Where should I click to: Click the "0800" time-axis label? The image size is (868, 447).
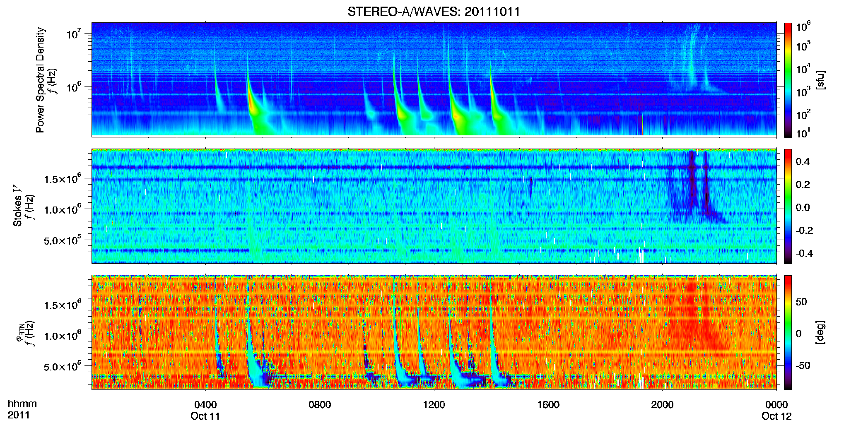tap(320, 404)
